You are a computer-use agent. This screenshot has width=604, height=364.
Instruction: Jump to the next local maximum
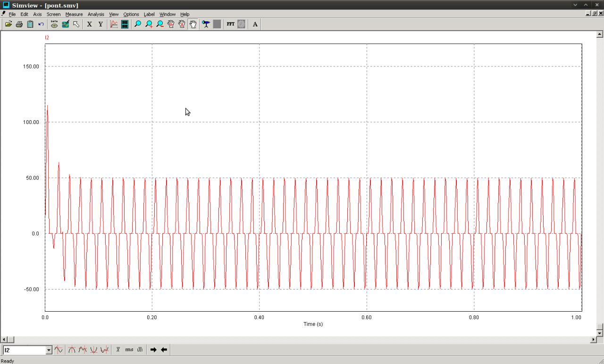click(x=83, y=350)
